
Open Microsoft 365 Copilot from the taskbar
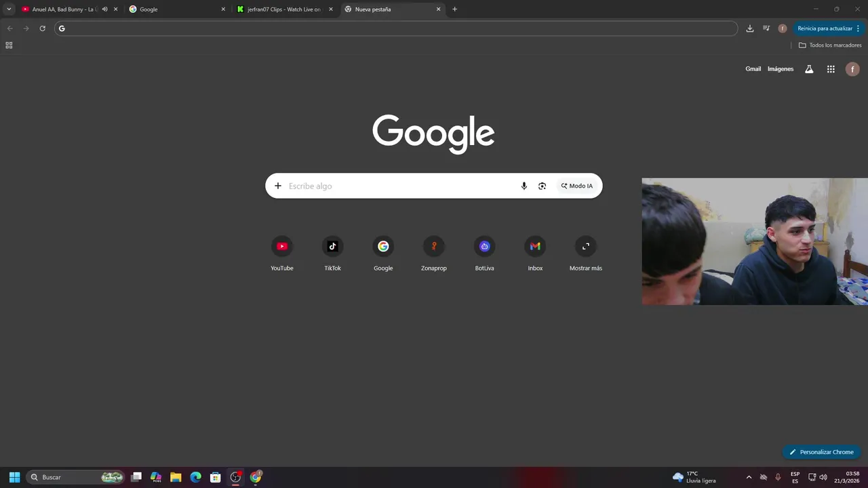[x=156, y=477]
